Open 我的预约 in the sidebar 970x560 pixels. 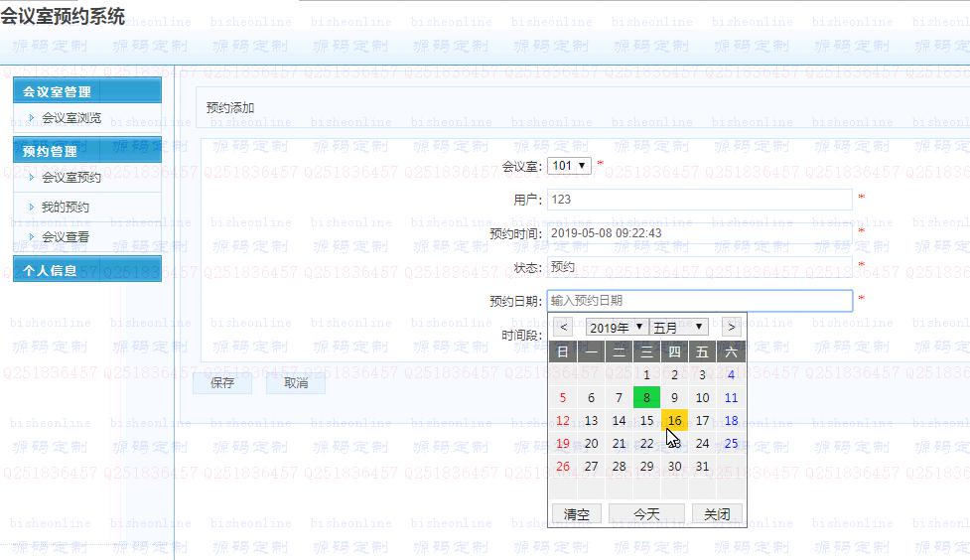[x=66, y=207]
